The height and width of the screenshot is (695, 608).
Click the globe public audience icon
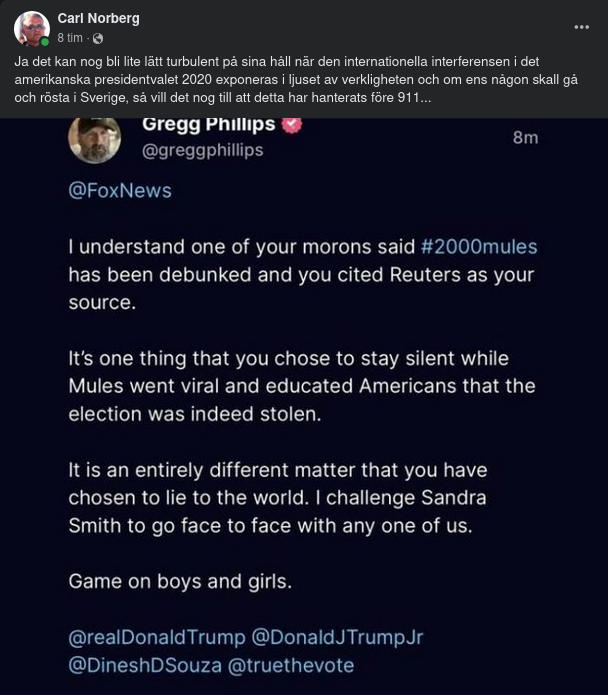[97, 38]
